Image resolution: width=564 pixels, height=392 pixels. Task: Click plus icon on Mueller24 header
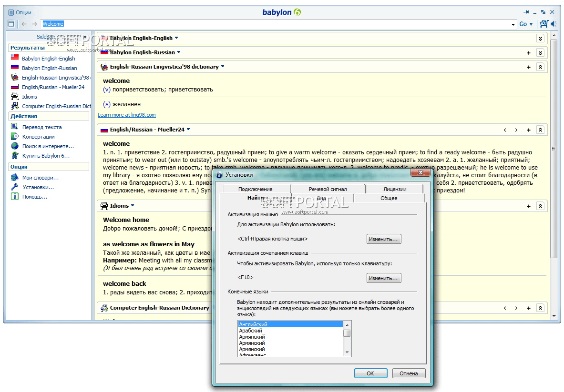pos(528,130)
